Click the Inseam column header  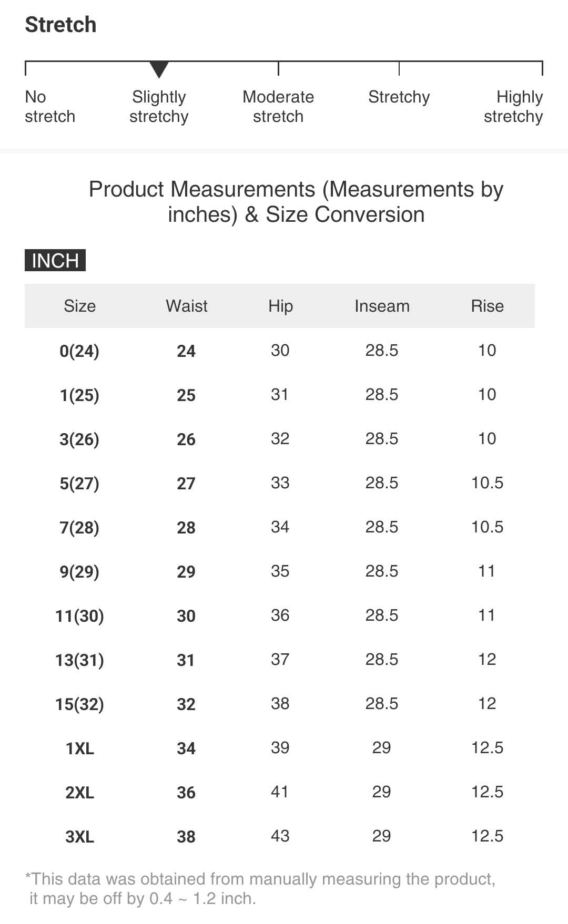[x=382, y=306]
